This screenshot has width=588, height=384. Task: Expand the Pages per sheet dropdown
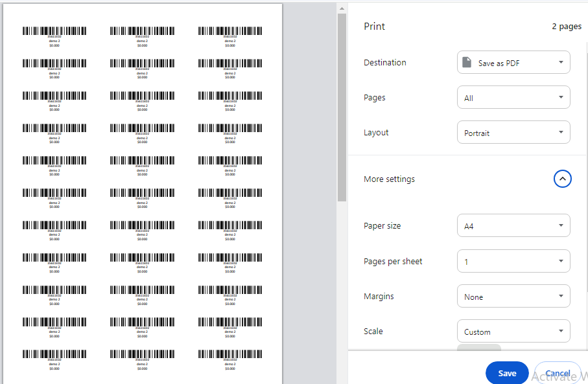513,262
